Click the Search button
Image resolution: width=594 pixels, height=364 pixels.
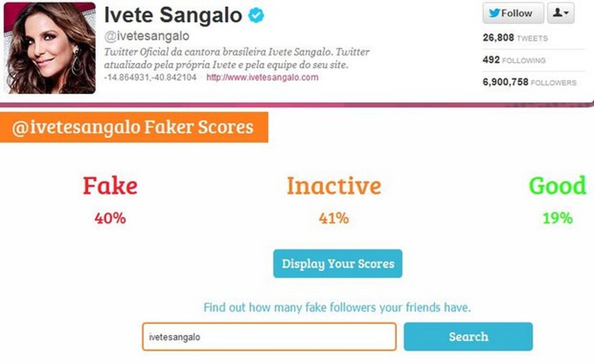click(x=468, y=336)
